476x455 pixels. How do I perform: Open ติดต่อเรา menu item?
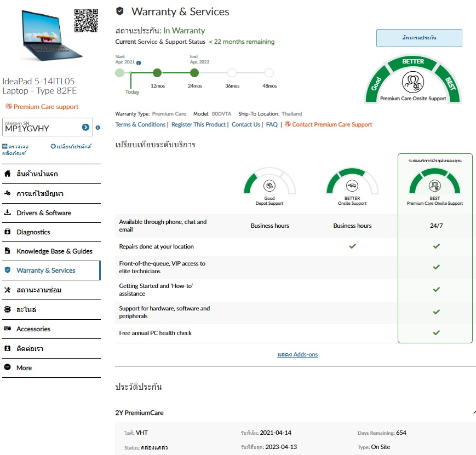pos(51,348)
